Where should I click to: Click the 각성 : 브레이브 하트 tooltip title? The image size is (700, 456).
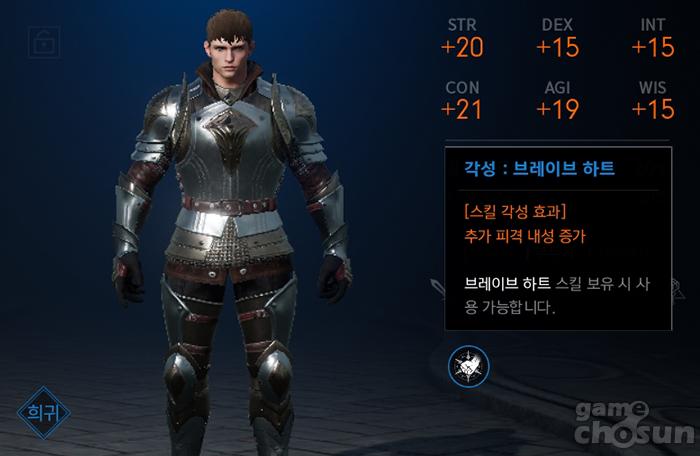click(539, 168)
